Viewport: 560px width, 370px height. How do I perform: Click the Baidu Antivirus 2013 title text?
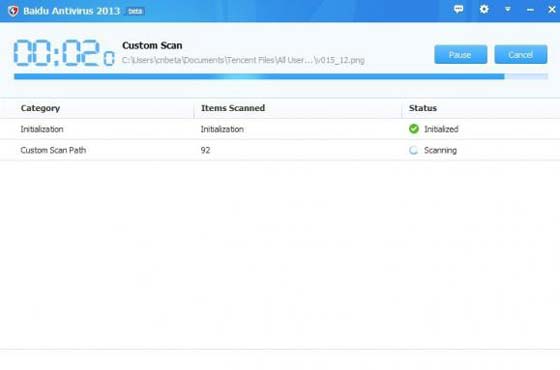[x=71, y=11]
